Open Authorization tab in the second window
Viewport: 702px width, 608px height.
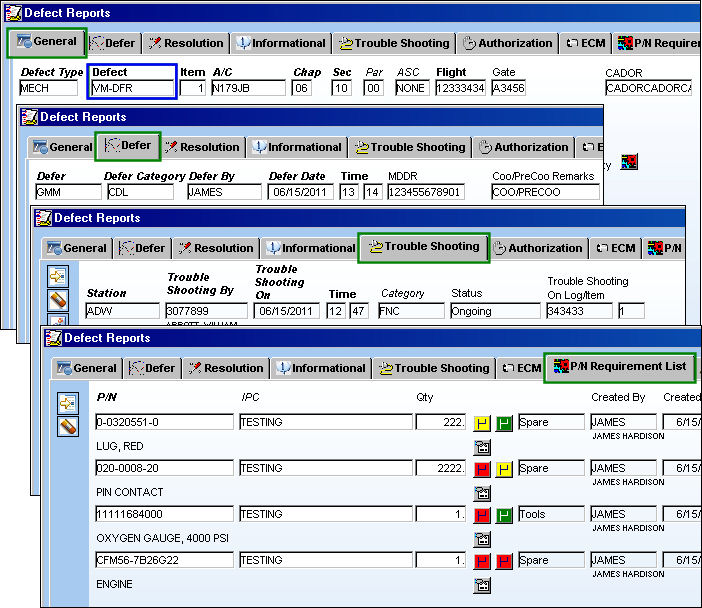pyautogui.click(x=523, y=147)
